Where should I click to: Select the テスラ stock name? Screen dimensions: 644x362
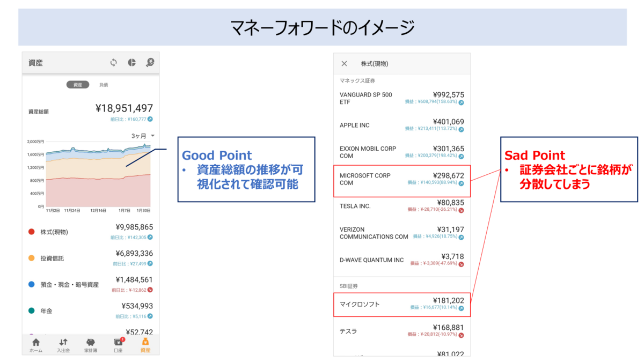348,331
